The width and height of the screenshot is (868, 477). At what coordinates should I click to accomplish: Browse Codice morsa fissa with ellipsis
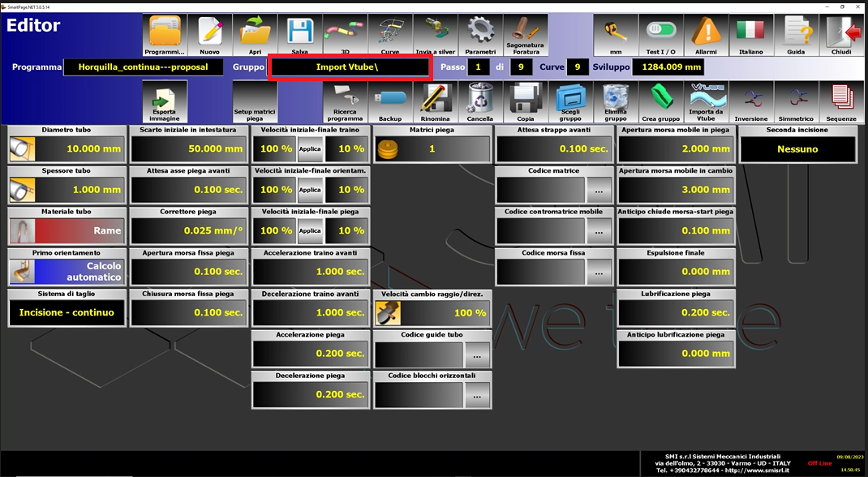599,273
